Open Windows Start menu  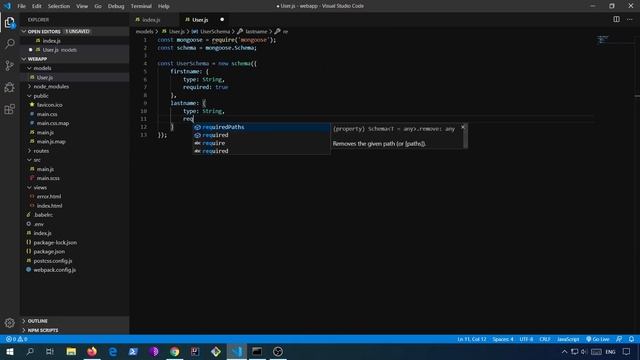click(10, 351)
